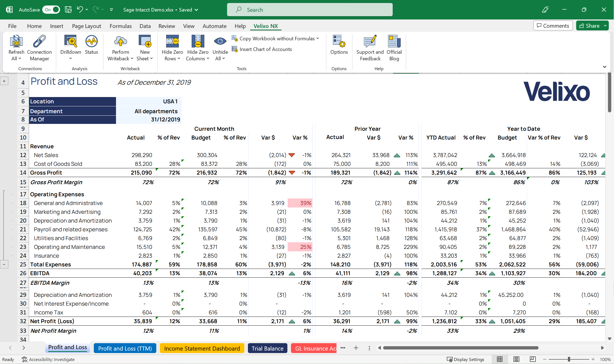Click the Share button
Image resolution: width=614 pixels, height=364 pixels.
click(x=589, y=25)
